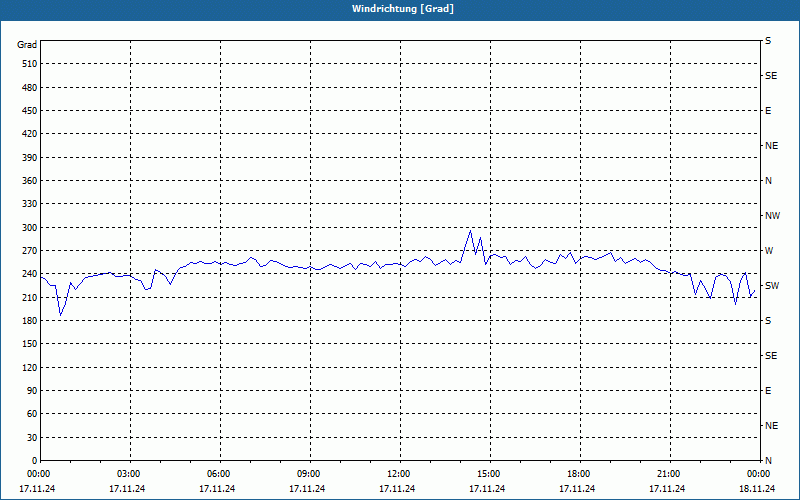This screenshot has height=500, width=800.
Task: Click the 210 y-axis value
Action: tap(30, 297)
